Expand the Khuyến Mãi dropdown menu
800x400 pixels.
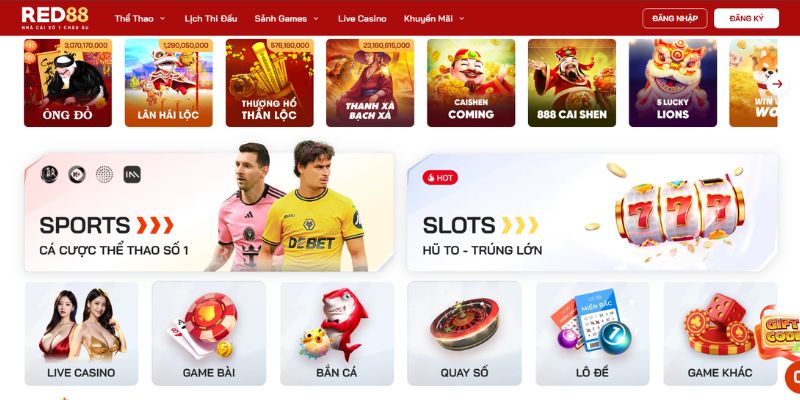point(434,18)
